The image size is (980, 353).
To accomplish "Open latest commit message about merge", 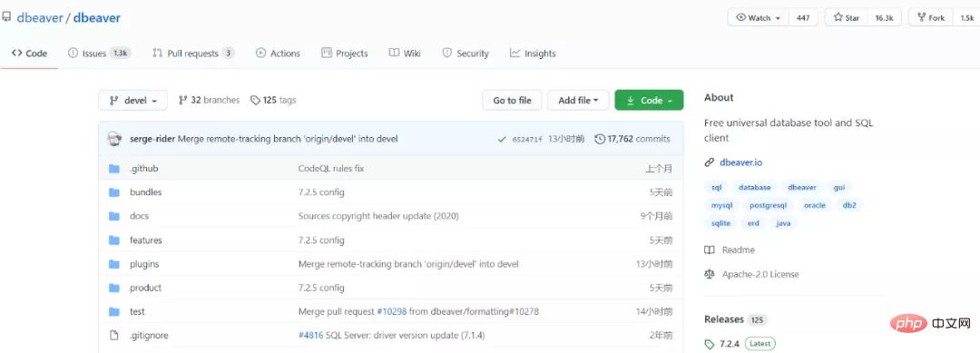I will pyautogui.click(x=288, y=139).
